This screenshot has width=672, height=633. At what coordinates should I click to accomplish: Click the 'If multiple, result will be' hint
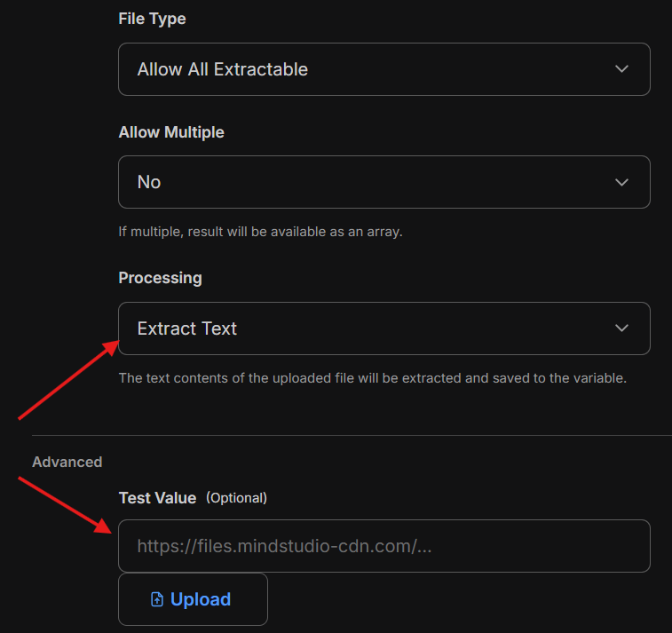[262, 232]
